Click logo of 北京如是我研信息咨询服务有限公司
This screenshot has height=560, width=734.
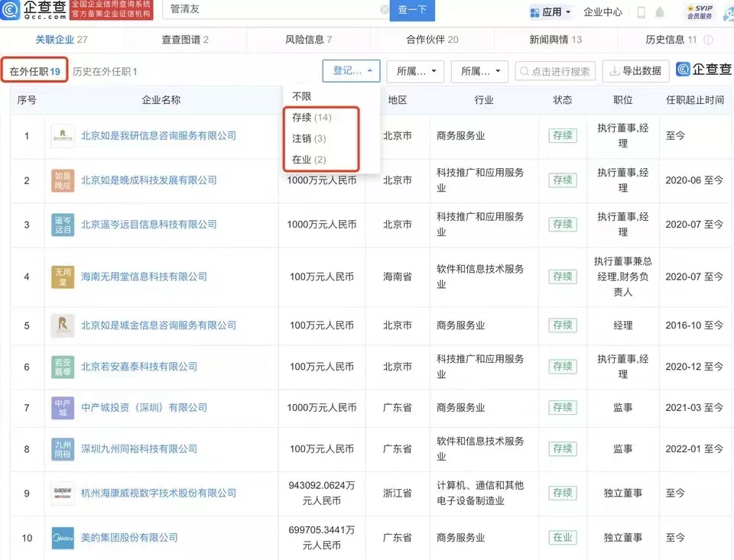point(63,136)
